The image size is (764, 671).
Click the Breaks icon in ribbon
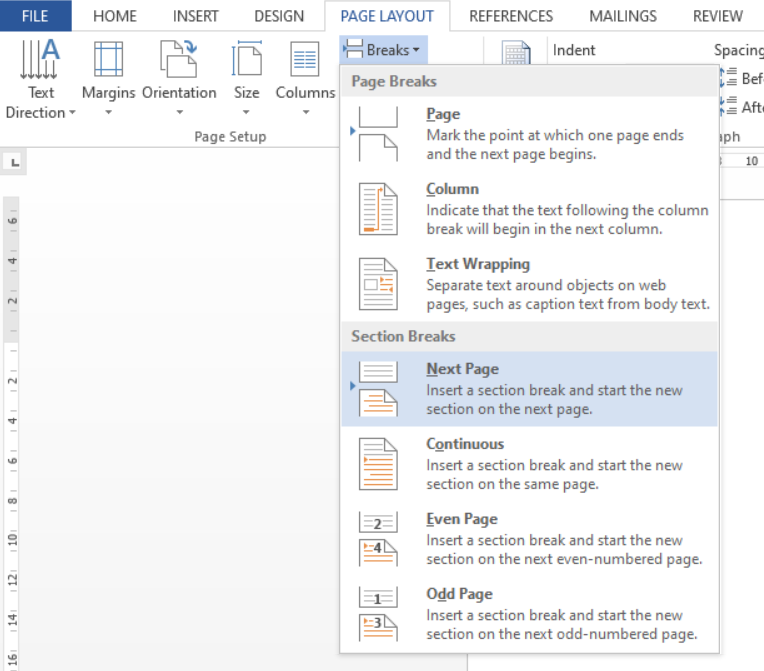(353, 49)
